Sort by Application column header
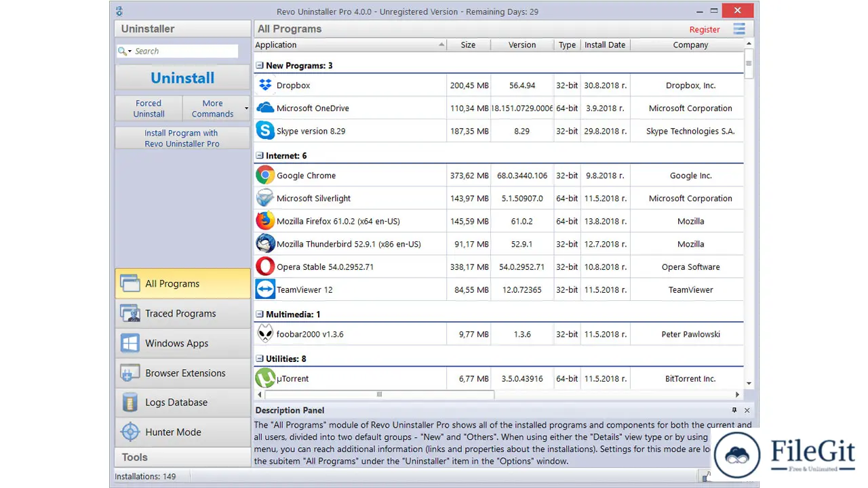The height and width of the screenshot is (488, 868). [x=350, y=45]
